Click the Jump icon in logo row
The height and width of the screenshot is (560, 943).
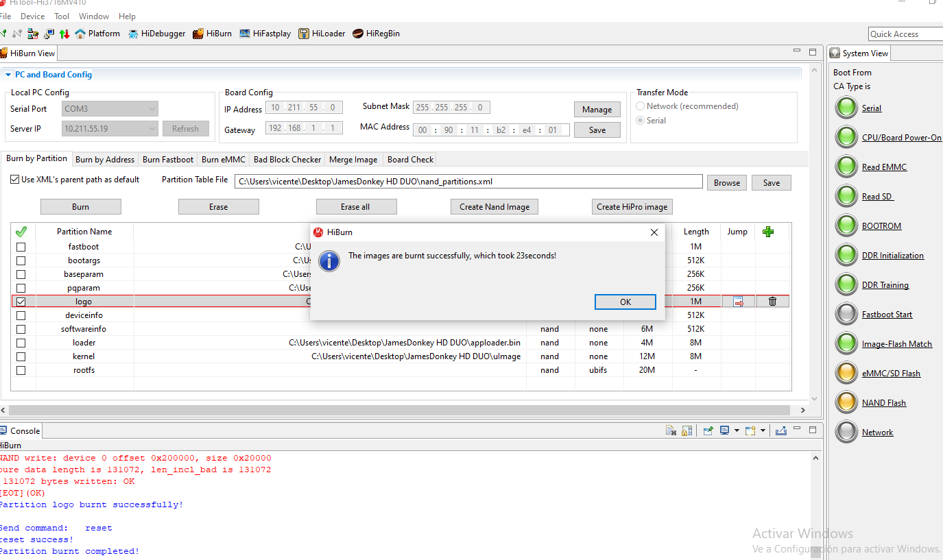point(738,302)
